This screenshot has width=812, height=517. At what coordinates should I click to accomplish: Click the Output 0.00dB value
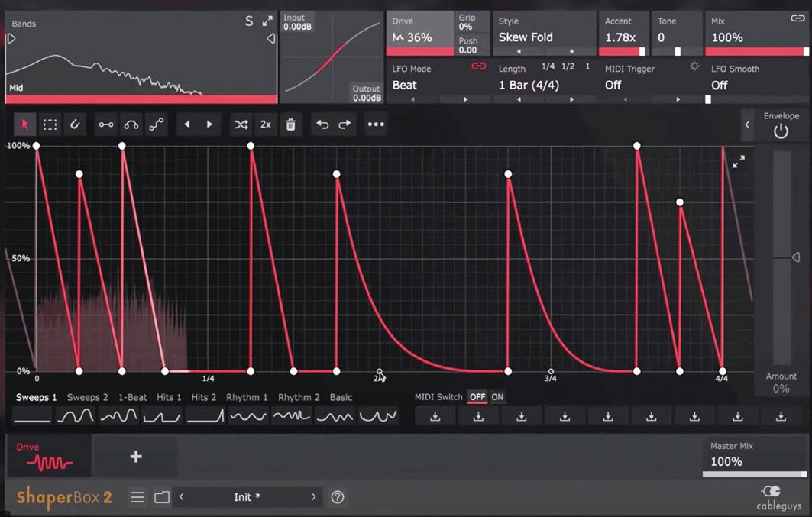coord(367,98)
